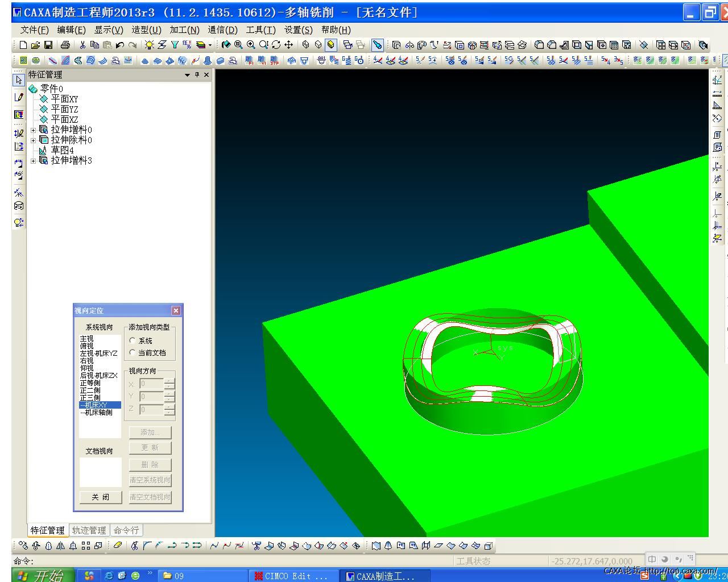Switch to the 轨迹管理 tab
Viewport: 728px width, 582px height.
tap(89, 530)
